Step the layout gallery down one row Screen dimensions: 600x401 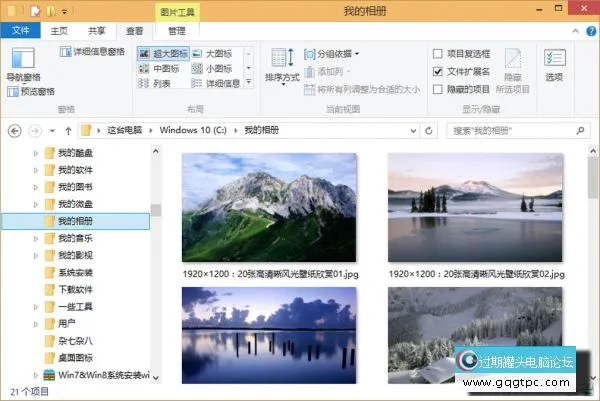pyautogui.click(x=249, y=68)
